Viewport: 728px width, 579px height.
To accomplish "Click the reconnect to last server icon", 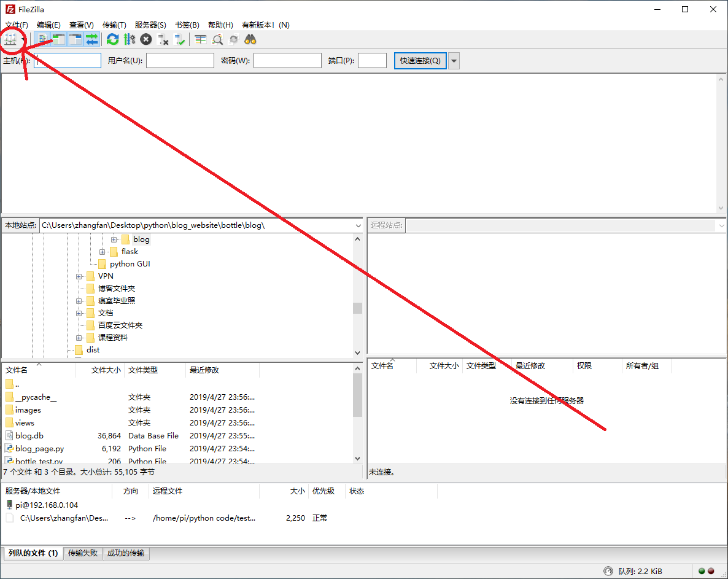I will (x=180, y=40).
